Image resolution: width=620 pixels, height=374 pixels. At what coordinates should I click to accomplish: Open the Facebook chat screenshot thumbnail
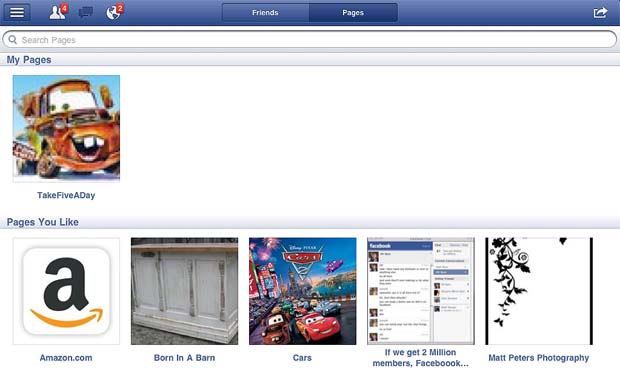[x=421, y=291]
